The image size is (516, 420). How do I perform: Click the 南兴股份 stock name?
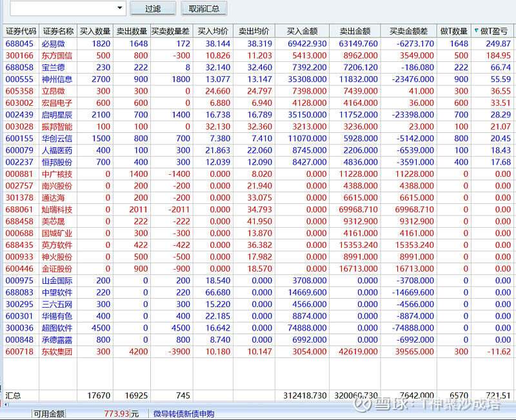tap(57, 186)
